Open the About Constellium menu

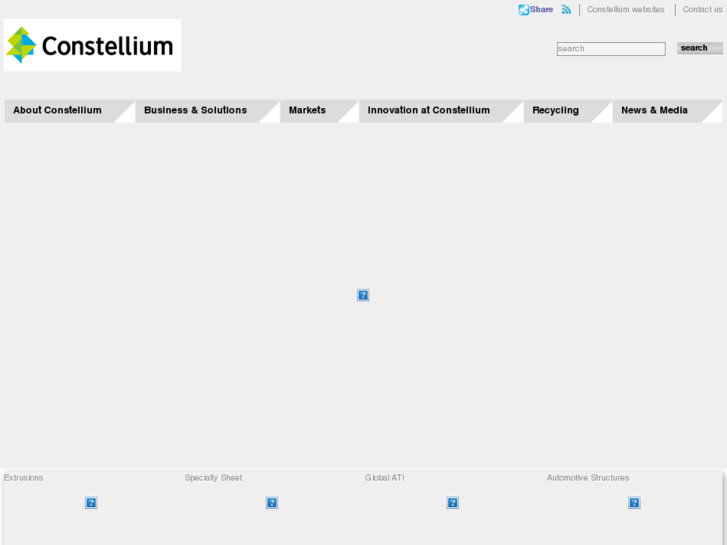click(x=58, y=111)
